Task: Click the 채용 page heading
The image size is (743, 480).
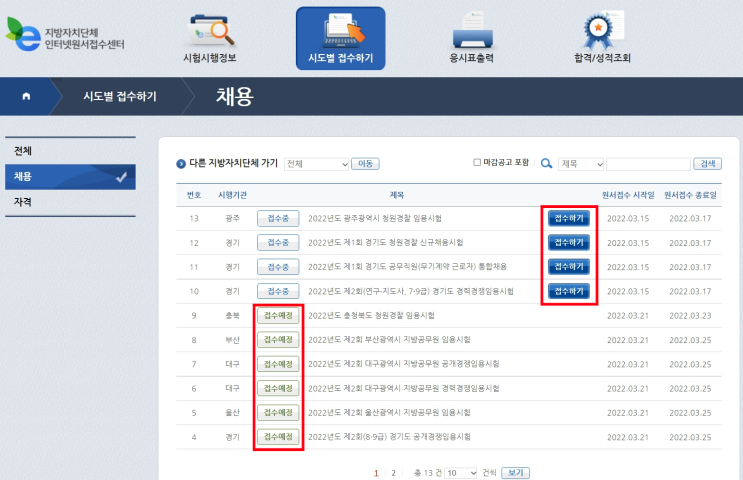Action: [235, 96]
